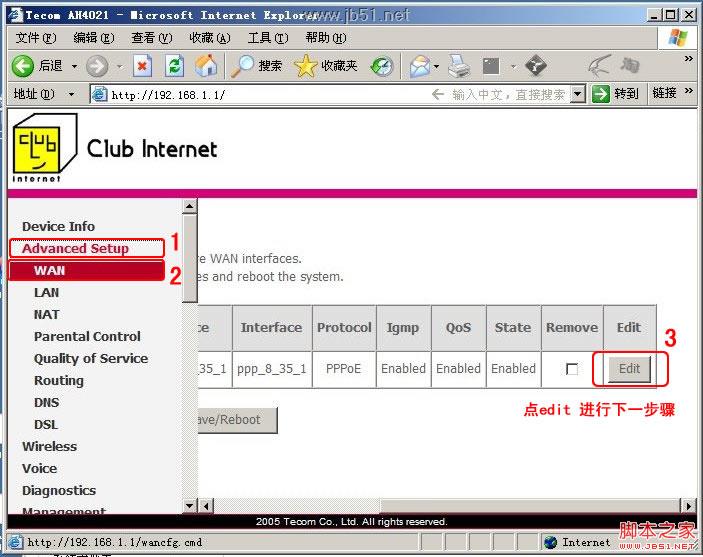
Task: Open the History clock icon
Action: tap(382, 67)
